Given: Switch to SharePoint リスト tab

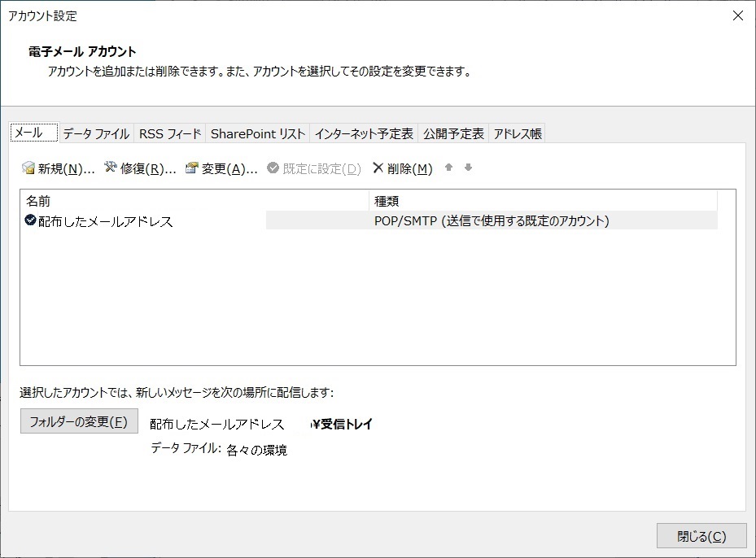Looking at the screenshot, I should (258, 134).
